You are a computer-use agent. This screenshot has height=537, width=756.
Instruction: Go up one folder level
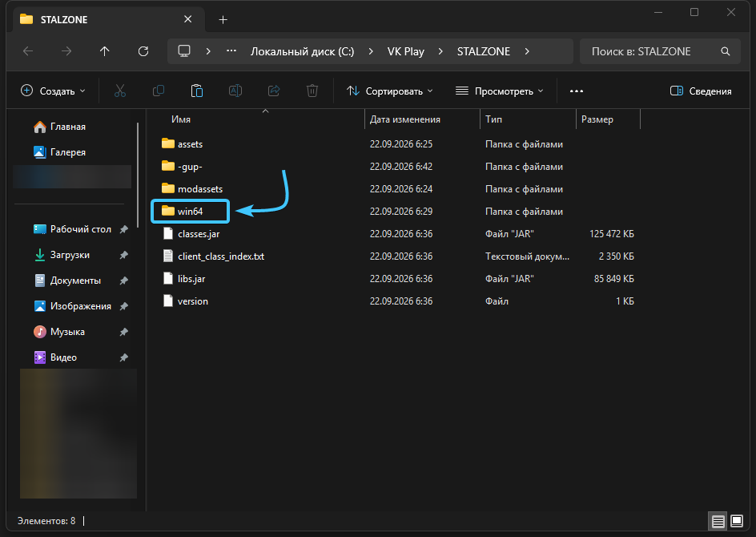(105, 51)
